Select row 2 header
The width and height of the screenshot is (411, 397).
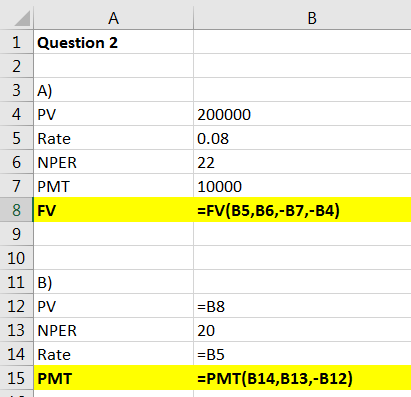pyautogui.click(x=16, y=66)
